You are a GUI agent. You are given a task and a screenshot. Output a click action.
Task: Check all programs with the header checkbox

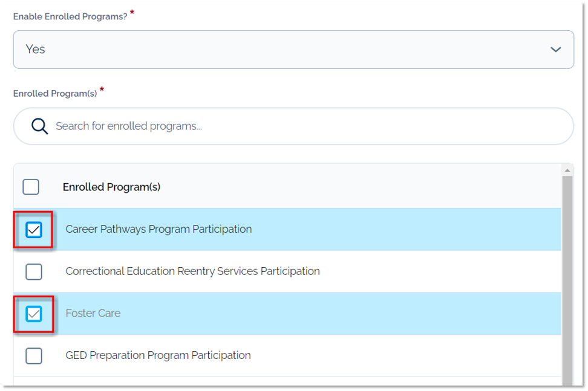pos(31,187)
